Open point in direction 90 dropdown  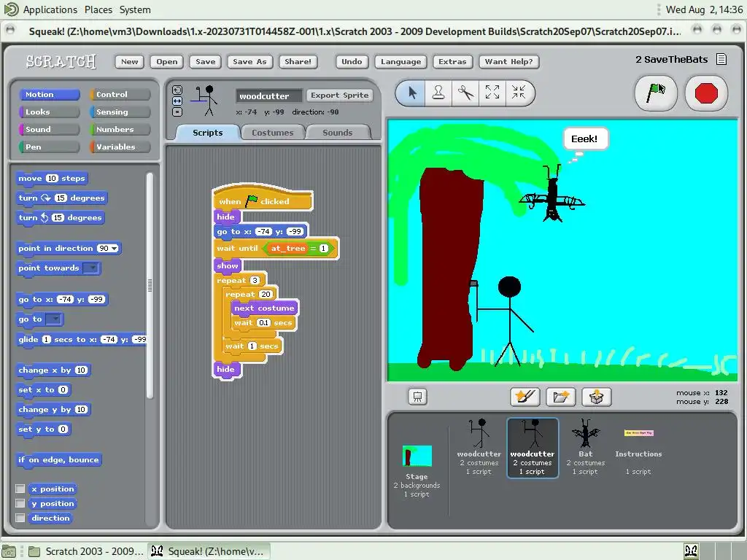tap(115, 249)
